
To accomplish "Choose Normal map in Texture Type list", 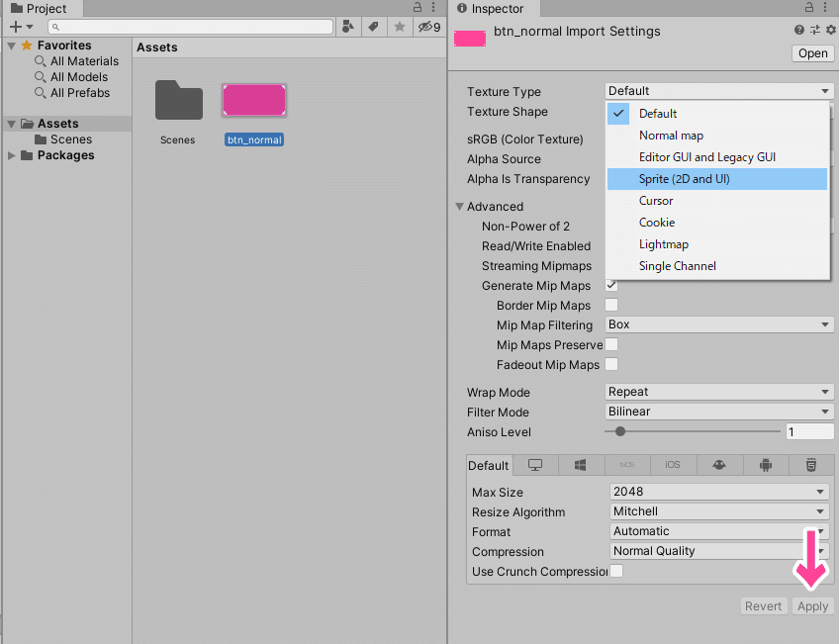I will pyautogui.click(x=717, y=136).
